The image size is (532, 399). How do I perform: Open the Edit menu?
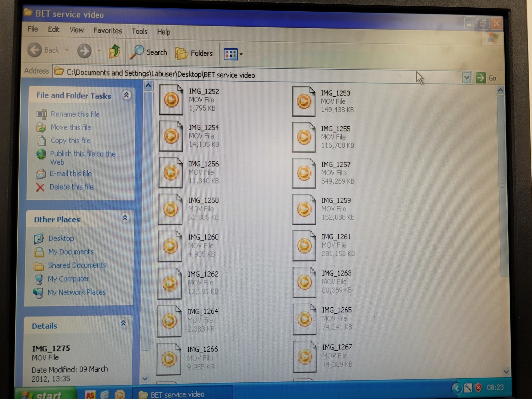click(54, 30)
